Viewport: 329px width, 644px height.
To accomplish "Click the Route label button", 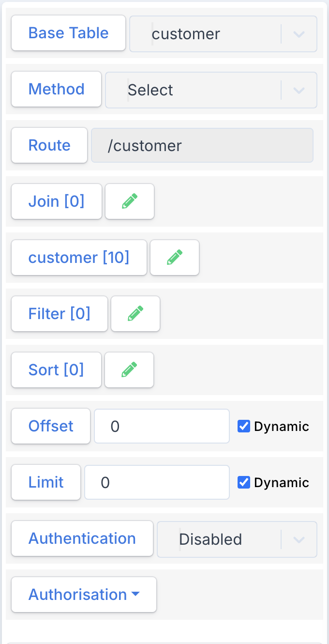I will coord(49,145).
